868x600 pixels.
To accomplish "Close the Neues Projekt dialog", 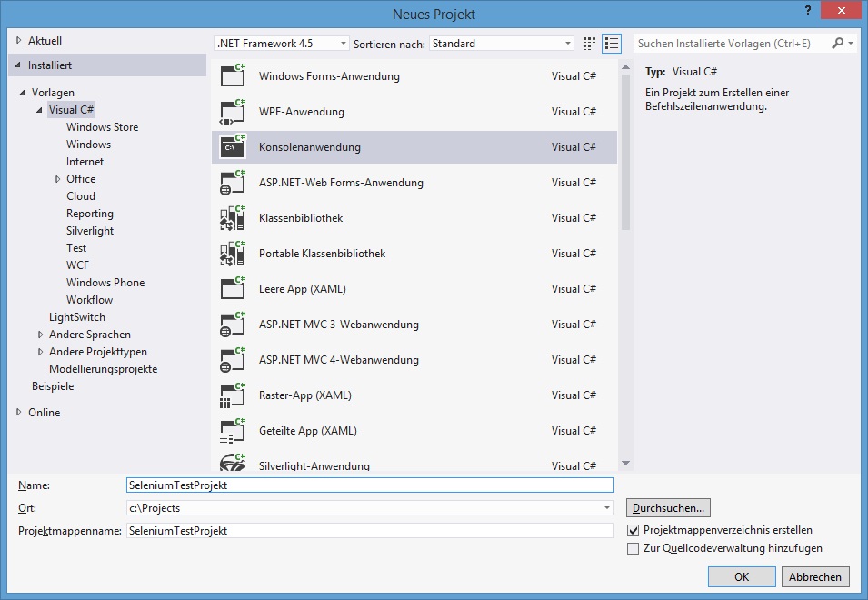I will pos(842,10).
